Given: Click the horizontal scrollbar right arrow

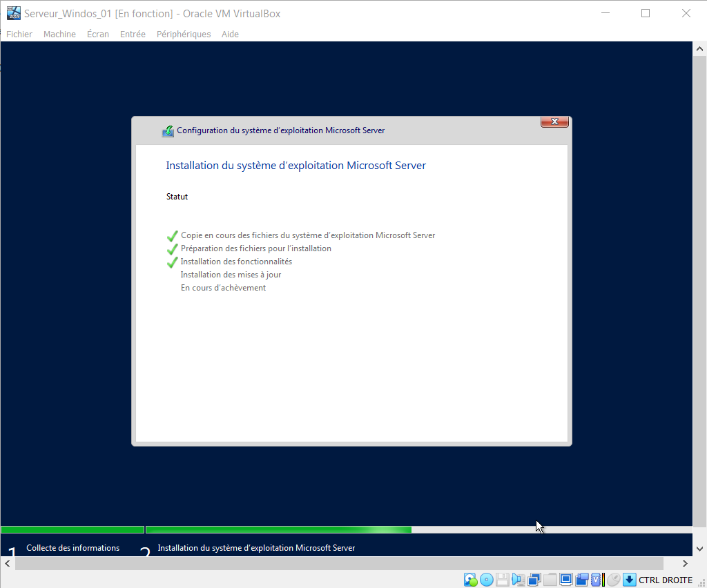Looking at the screenshot, I should coord(685,563).
